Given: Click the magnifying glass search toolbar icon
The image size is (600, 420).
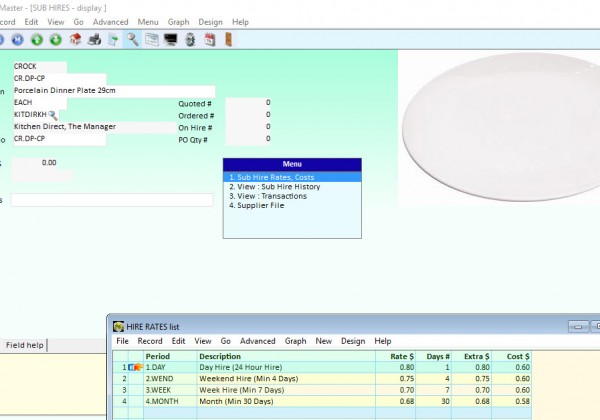Looking at the screenshot, I should tap(132, 39).
